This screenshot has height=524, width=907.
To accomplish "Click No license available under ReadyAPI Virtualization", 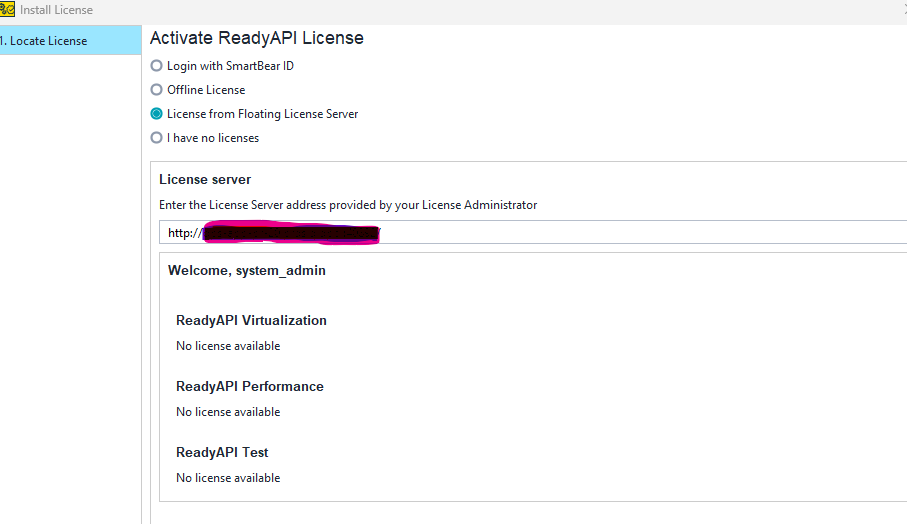I will click(x=228, y=346).
